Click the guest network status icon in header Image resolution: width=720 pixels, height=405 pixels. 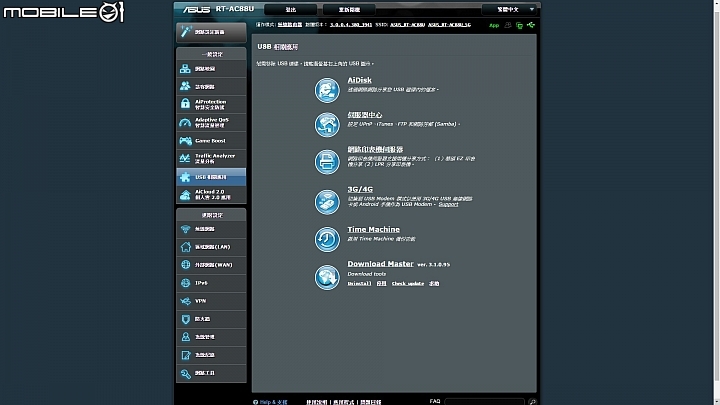tap(508, 25)
